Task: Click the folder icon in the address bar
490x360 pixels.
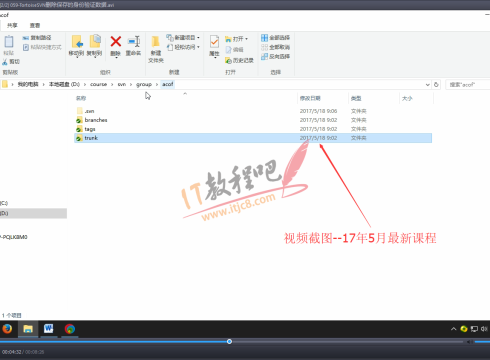Action: point(5,84)
